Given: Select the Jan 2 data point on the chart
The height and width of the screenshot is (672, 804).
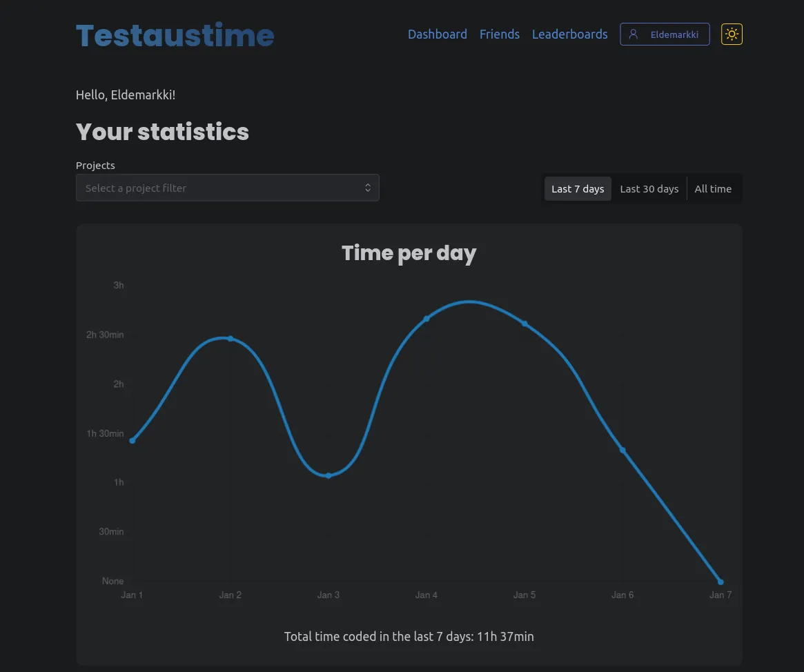Looking at the screenshot, I should (230, 338).
